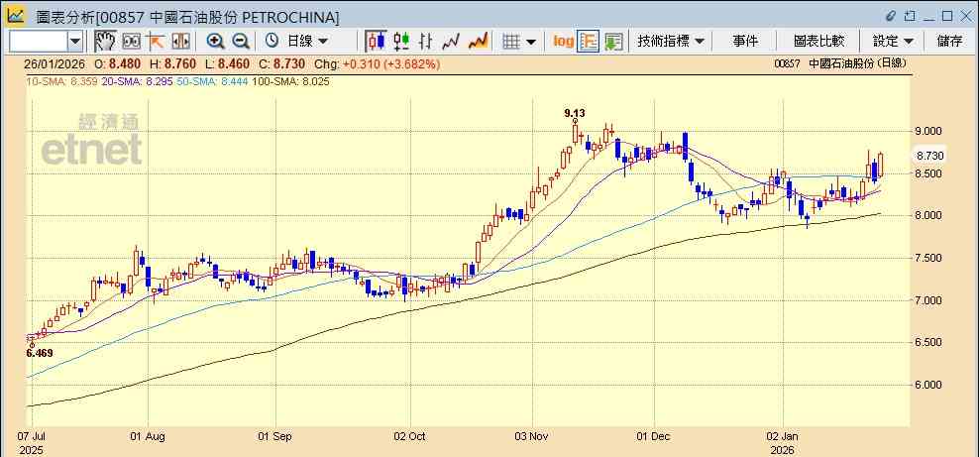Click the 26/01/2026 date readout
The width and height of the screenshot is (980, 457).
pos(54,63)
